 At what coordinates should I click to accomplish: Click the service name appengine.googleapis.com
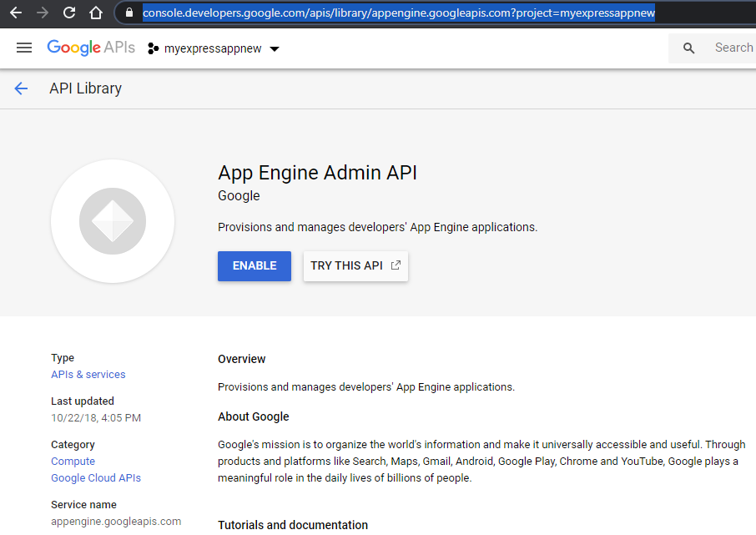tap(116, 522)
